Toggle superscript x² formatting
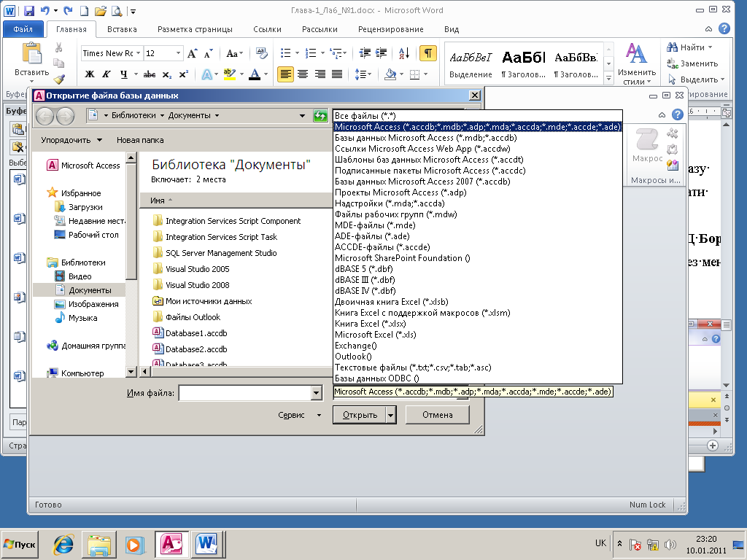Viewport: 747px width, 560px height. coord(183,74)
